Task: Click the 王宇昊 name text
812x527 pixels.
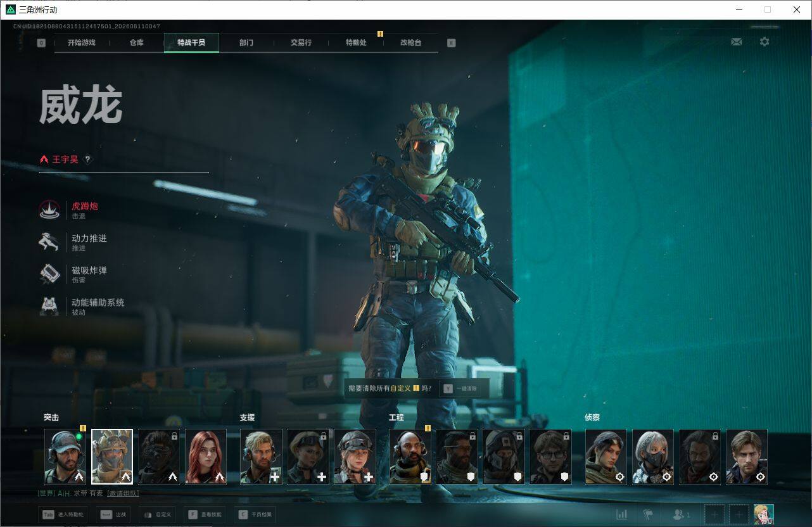Action: (65, 160)
